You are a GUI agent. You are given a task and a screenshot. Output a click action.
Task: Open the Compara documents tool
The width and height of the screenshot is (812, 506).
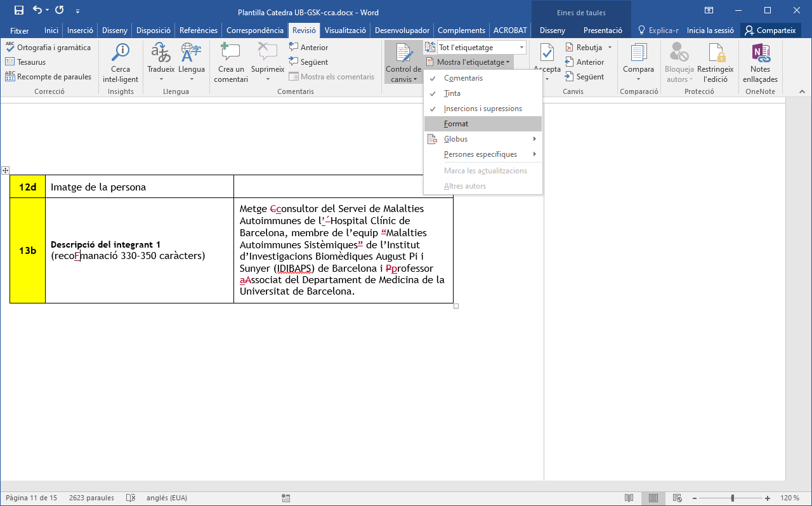pos(638,62)
